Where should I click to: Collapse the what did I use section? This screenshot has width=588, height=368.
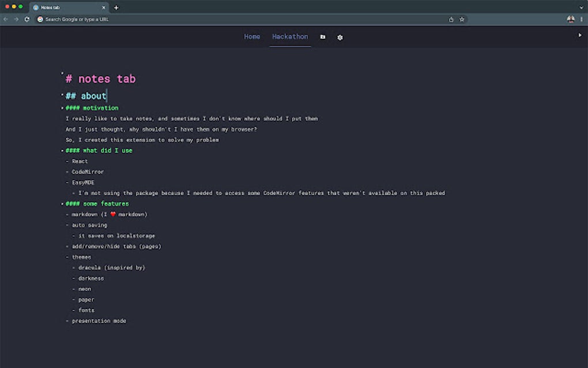(63, 150)
